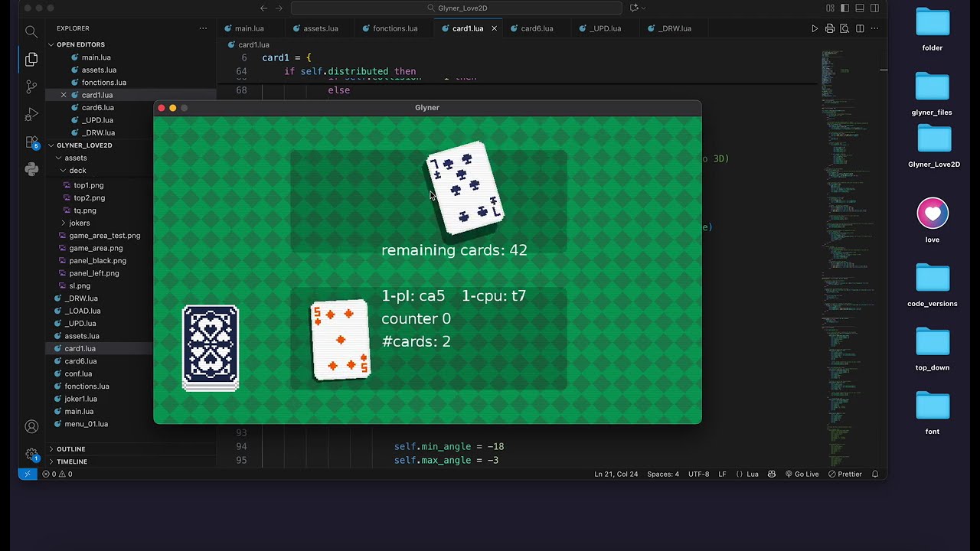Click the print icon in editor toolbar

point(830,28)
